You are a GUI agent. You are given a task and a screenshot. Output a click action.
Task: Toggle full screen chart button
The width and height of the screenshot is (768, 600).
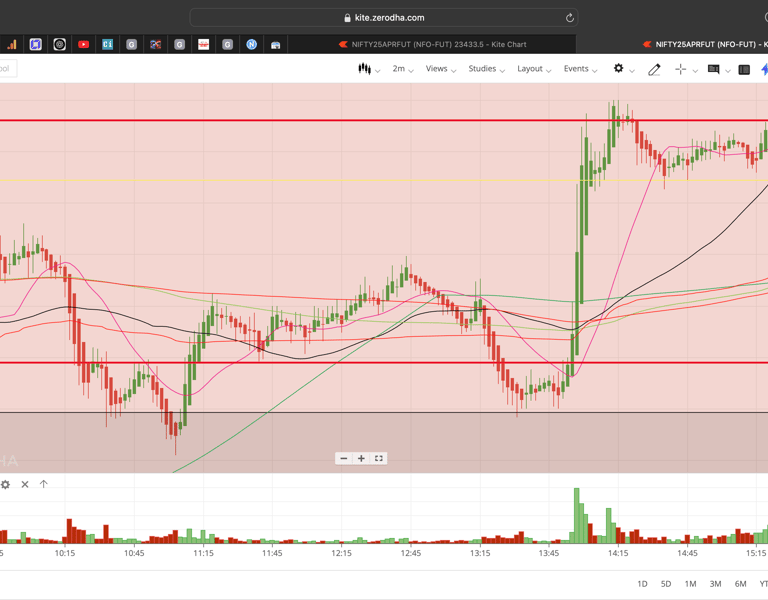(379, 458)
